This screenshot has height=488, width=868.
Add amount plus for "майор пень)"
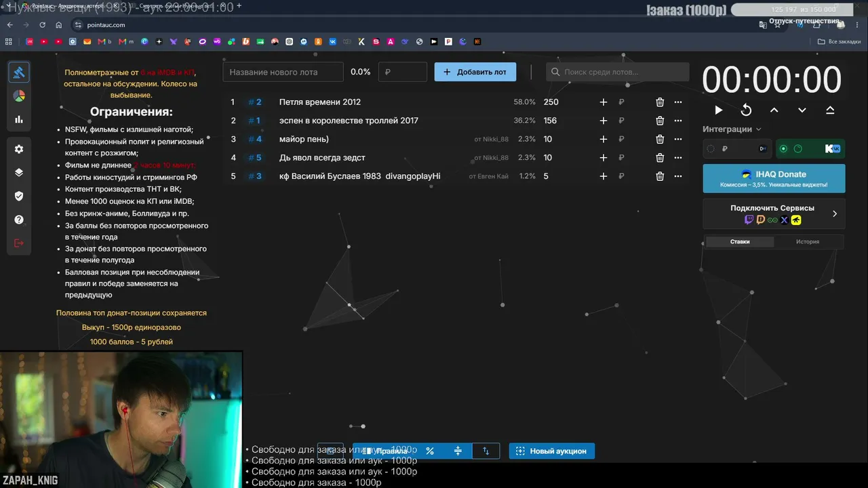604,139
